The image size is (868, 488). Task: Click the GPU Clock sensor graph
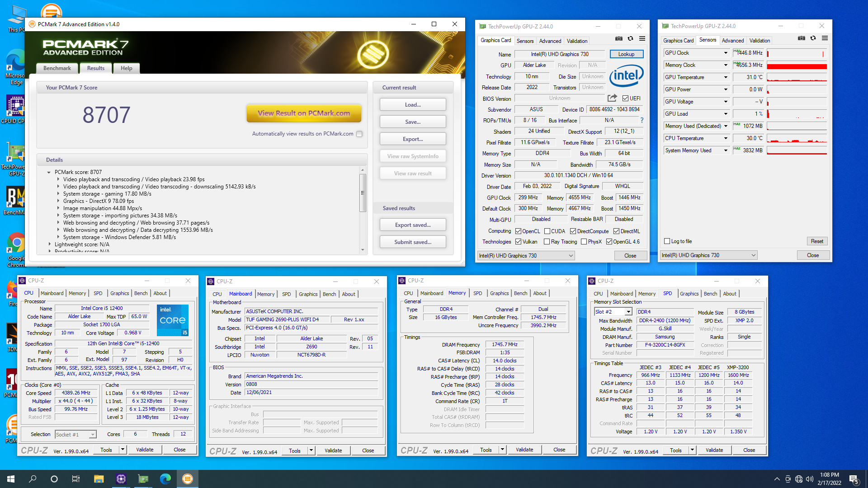[x=797, y=53]
